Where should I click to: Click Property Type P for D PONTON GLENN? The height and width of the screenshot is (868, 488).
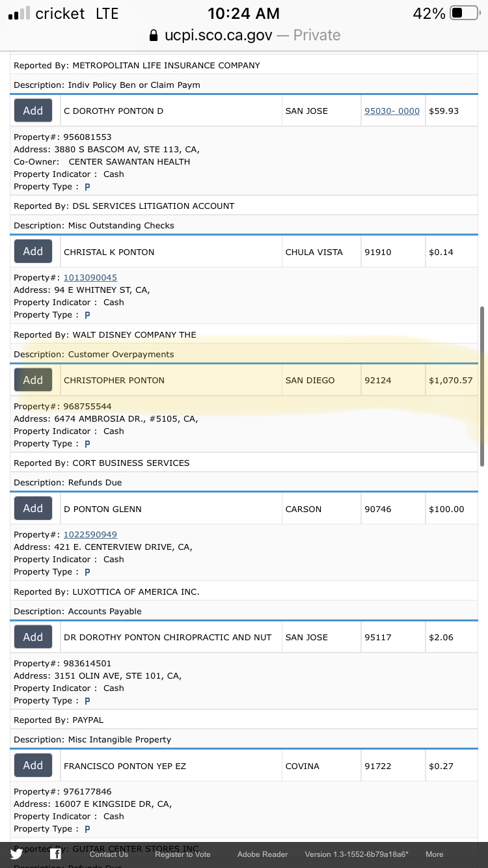[87, 572]
